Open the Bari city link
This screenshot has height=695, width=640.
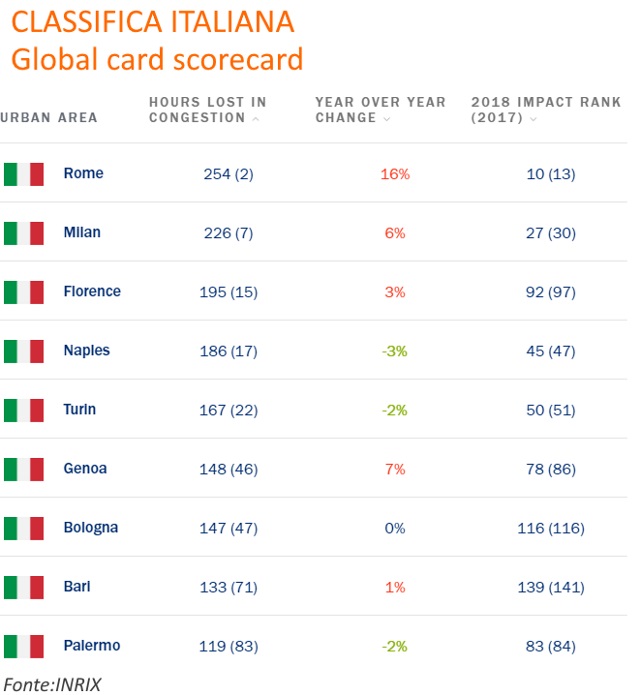pyautogui.click(x=77, y=586)
